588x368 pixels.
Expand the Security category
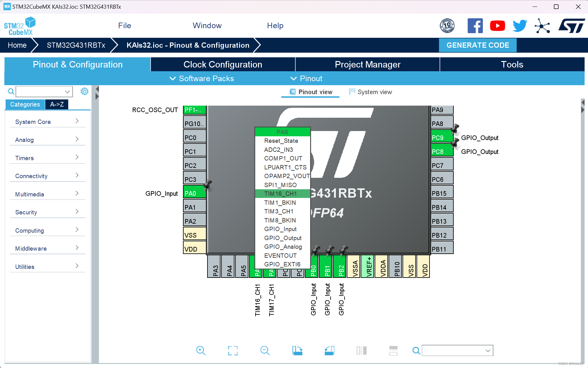[47, 212]
